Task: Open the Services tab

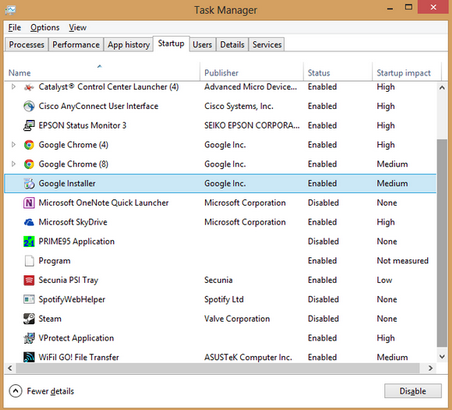Action: pos(267,45)
